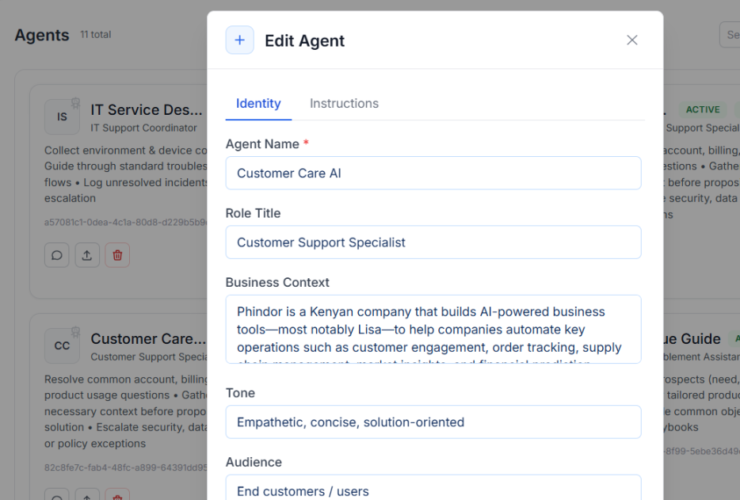Click the plus icon beside Edit Agent

(x=240, y=40)
